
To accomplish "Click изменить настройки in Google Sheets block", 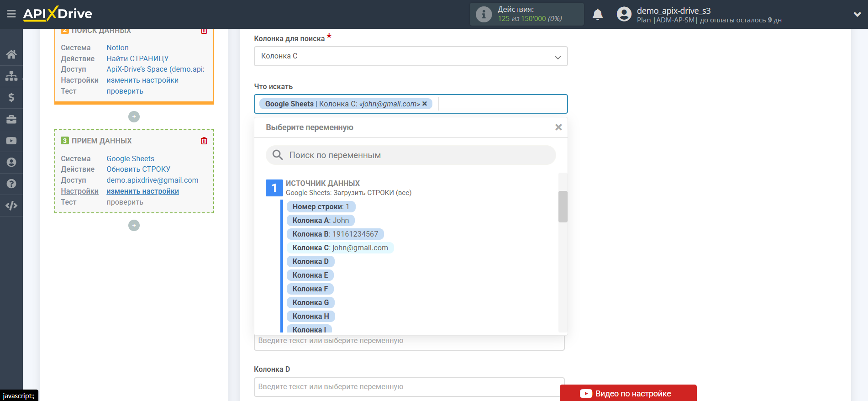I will pyautogui.click(x=142, y=191).
